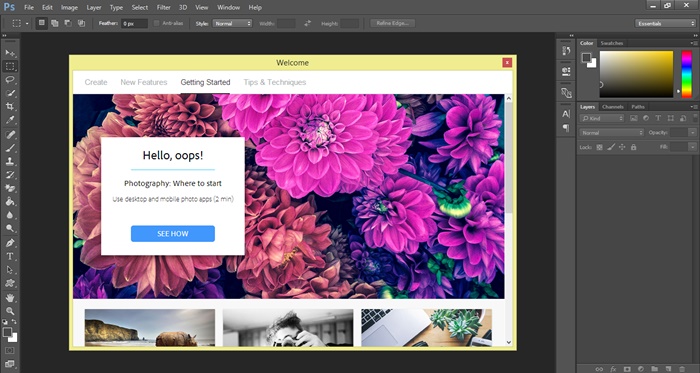This screenshot has height=373, width=700.
Task: Choose Subtract from selection mode
Action: coord(68,23)
